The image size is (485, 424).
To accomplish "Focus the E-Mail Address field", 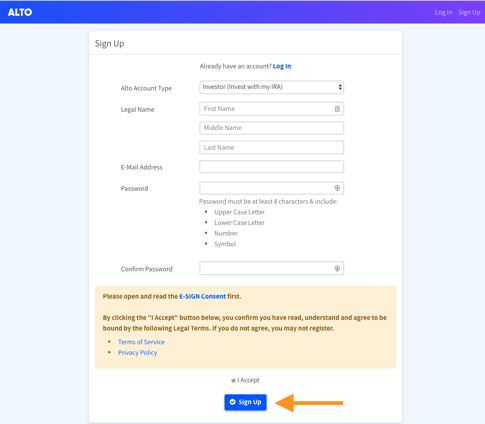I will [271, 167].
